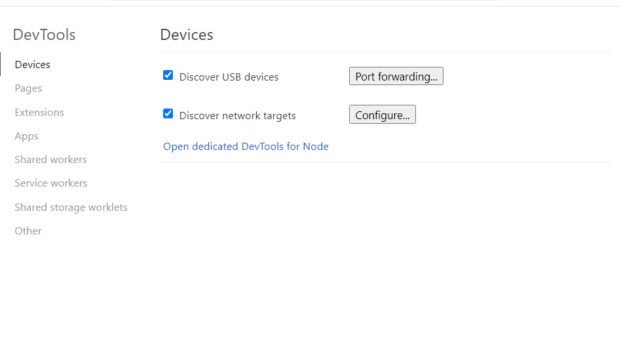621x364 pixels.
Task: View Shared storage worklets
Action: point(71,208)
